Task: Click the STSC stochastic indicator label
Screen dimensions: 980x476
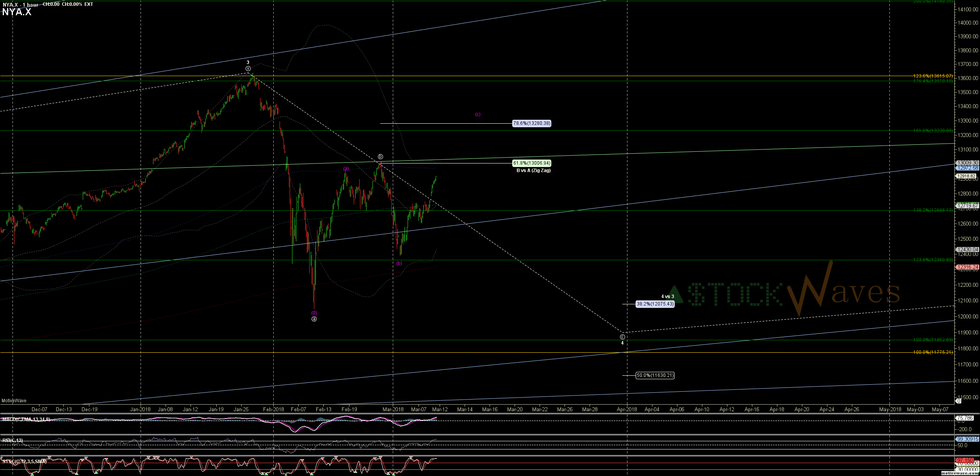Action: point(24,462)
